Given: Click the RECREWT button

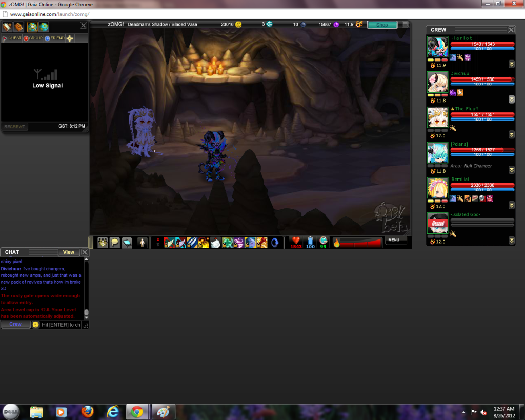Looking at the screenshot, I should 14,127.
